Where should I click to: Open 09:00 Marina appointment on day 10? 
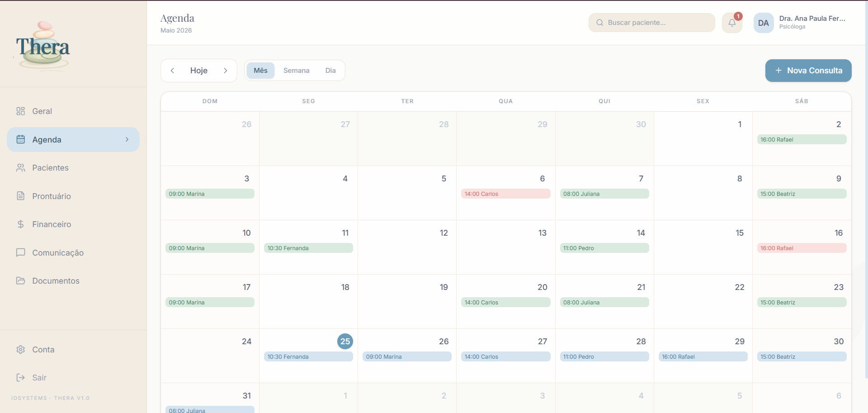pyautogui.click(x=210, y=248)
